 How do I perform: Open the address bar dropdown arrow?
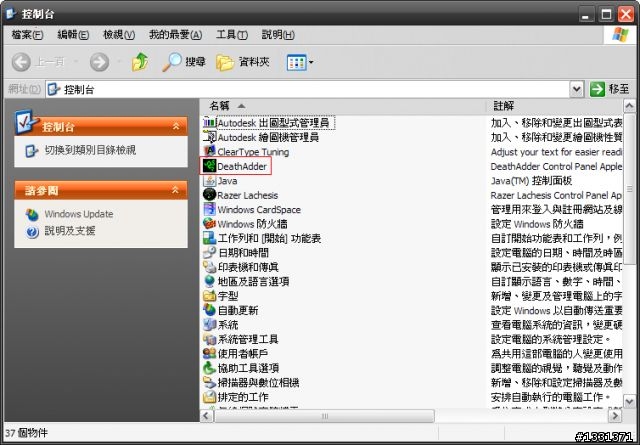576,89
